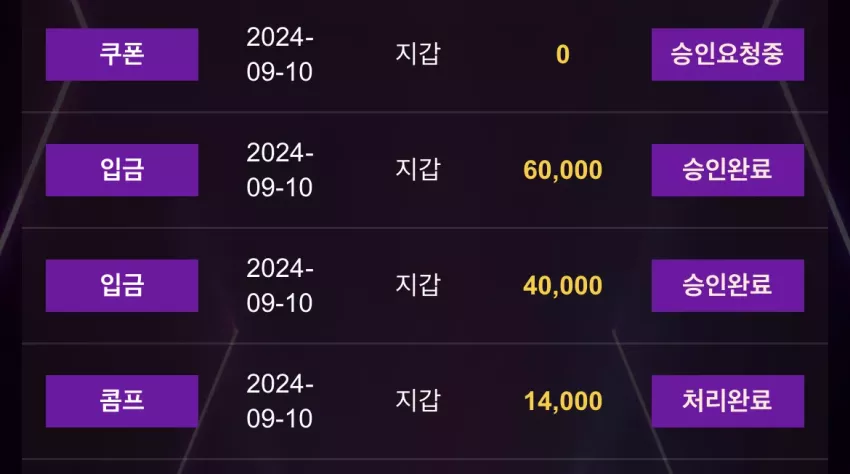
Task: Click the 40,000 amount value
Action: click(563, 286)
